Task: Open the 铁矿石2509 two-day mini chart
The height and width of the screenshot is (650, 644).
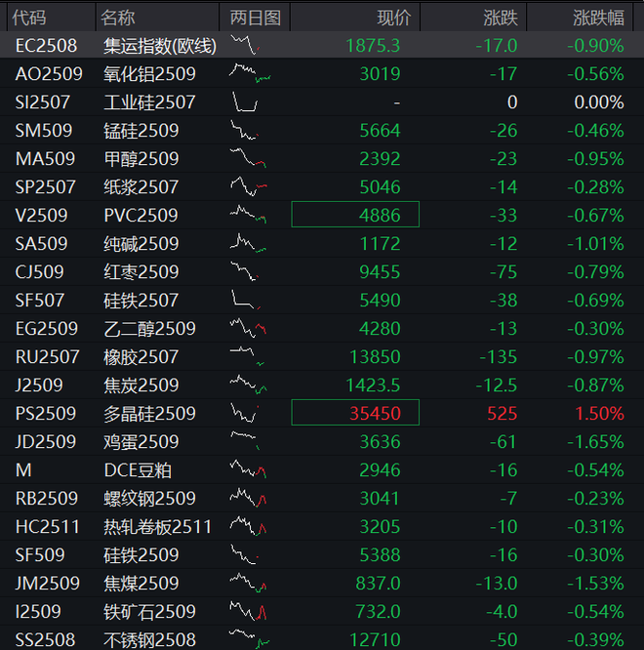Action: click(x=248, y=611)
